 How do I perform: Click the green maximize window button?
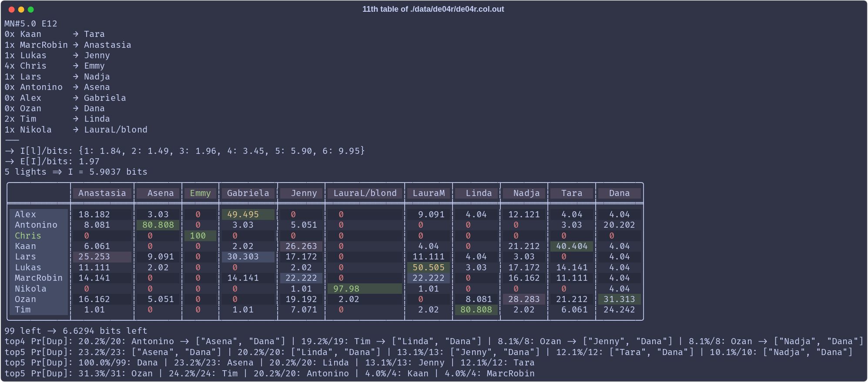click(x=30, y=9)
